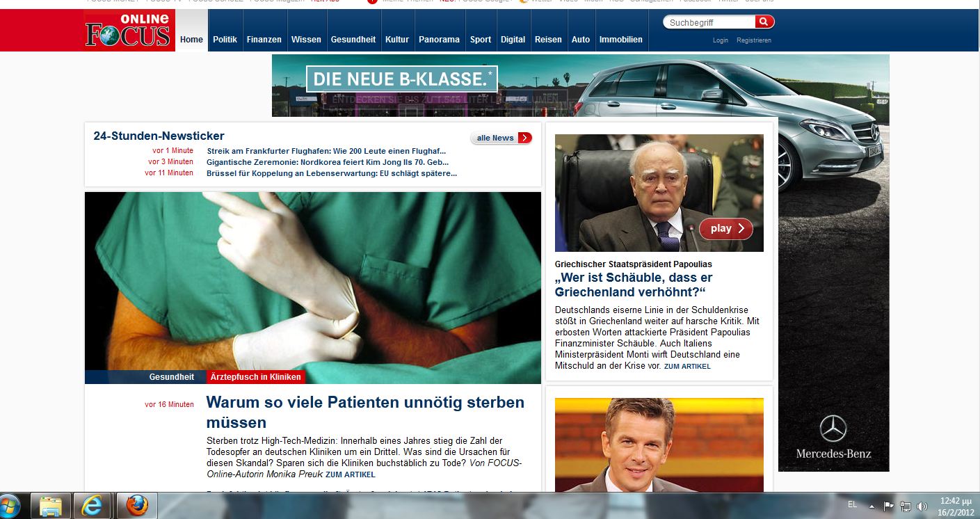Click the Action Center flag icon

tap(888, 506)
